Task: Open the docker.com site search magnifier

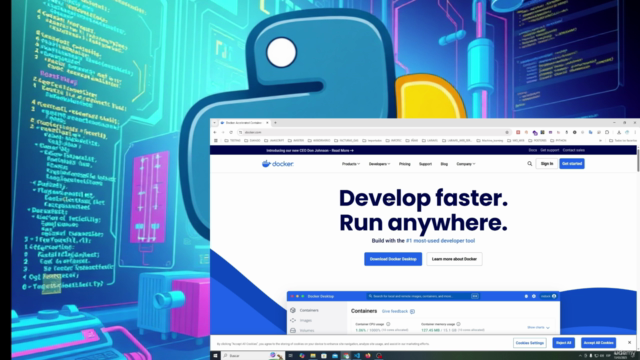Action: (x=529, y=164)
